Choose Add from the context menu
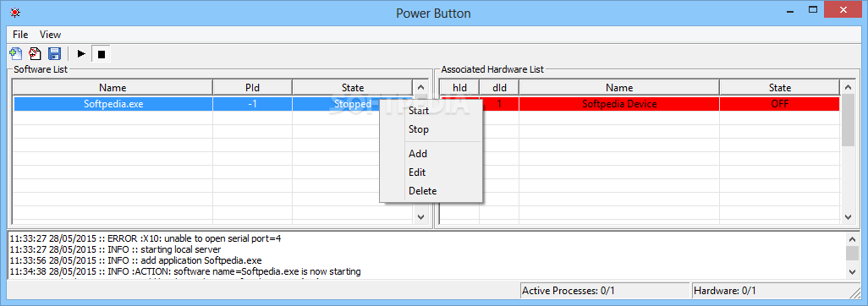This screenshot has height=306, width=868. (431, 154)
